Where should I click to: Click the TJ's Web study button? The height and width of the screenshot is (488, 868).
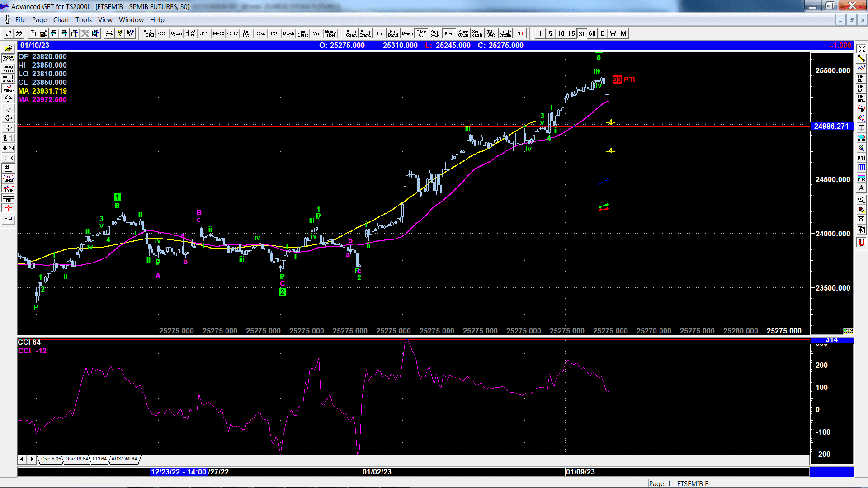tap(491, 33)
